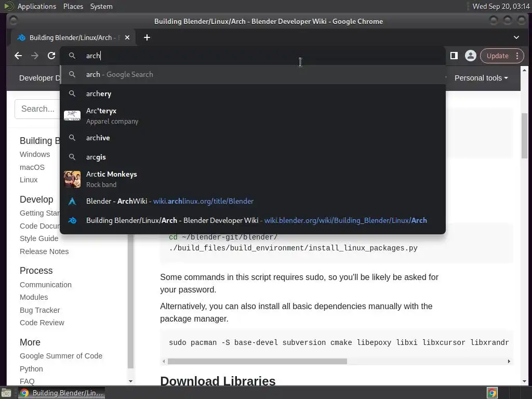Screen dimensions: 532x399
Task: Open the Modules sidebar link
Action: [34, 297]
